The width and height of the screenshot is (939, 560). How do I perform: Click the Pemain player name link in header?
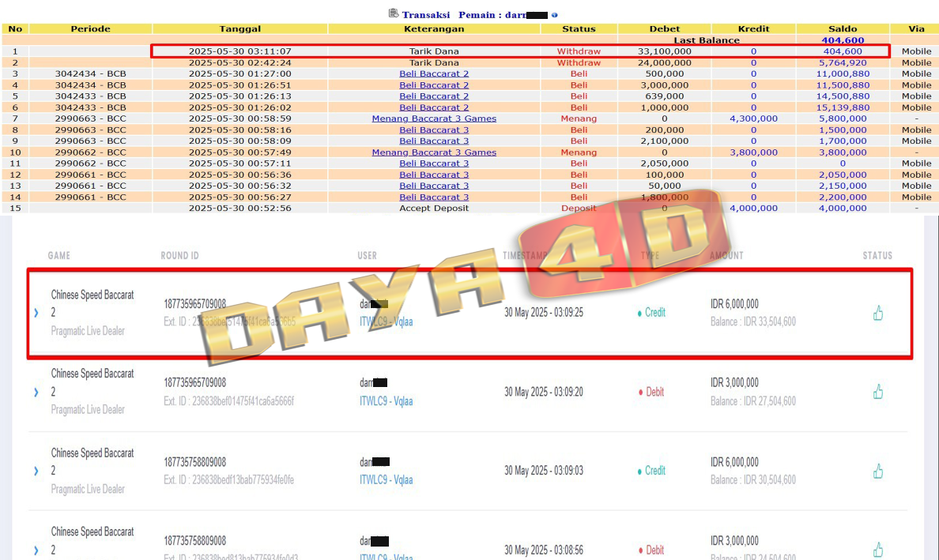503,15
